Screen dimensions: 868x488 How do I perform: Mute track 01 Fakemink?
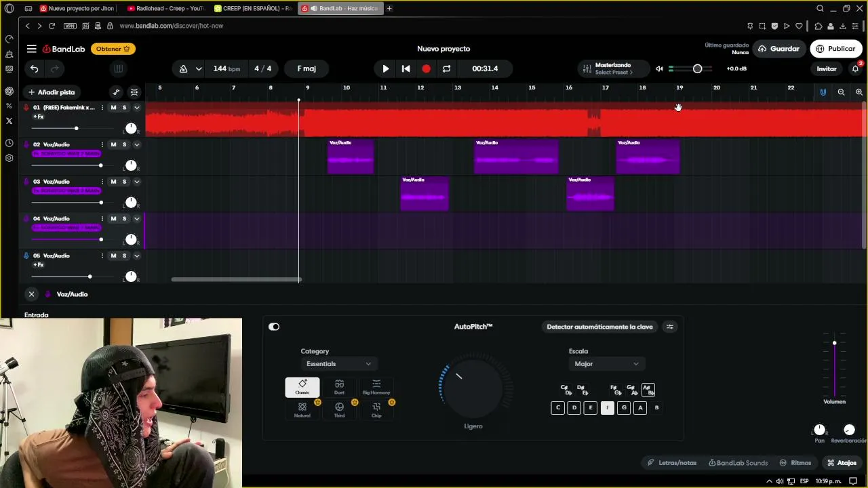click(113, 108)
